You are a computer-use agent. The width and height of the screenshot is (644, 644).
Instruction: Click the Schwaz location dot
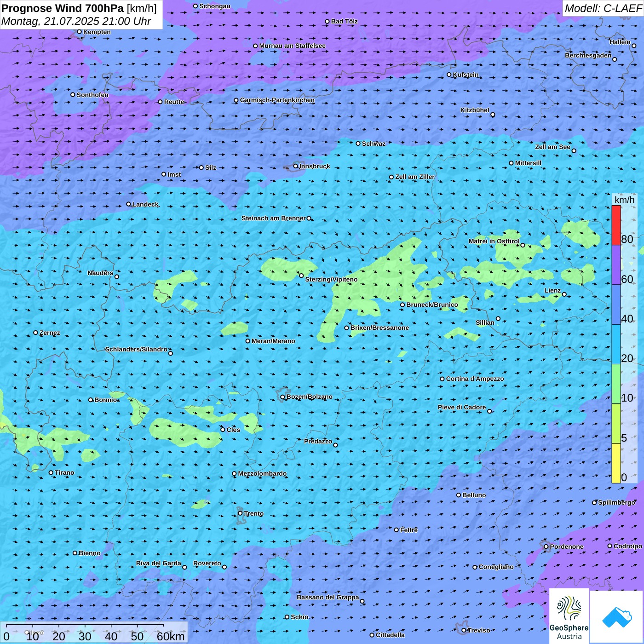pos(358,144)
